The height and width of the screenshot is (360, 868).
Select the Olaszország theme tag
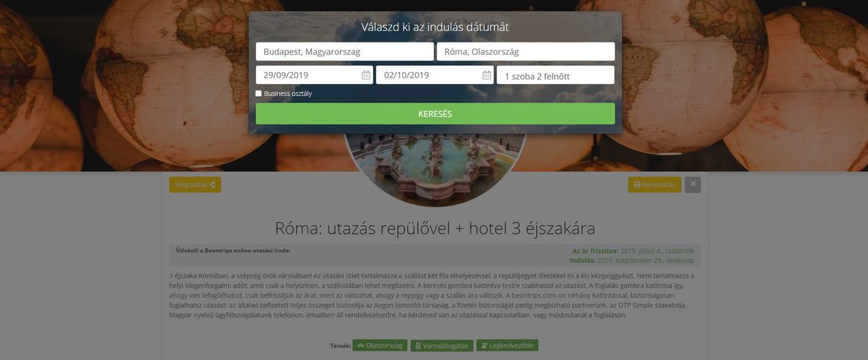pyautogui.click(x=380, y=346)
